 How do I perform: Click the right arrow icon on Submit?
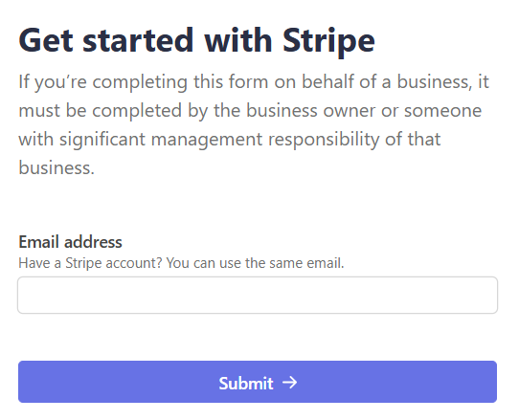click(x=289, y=383)
